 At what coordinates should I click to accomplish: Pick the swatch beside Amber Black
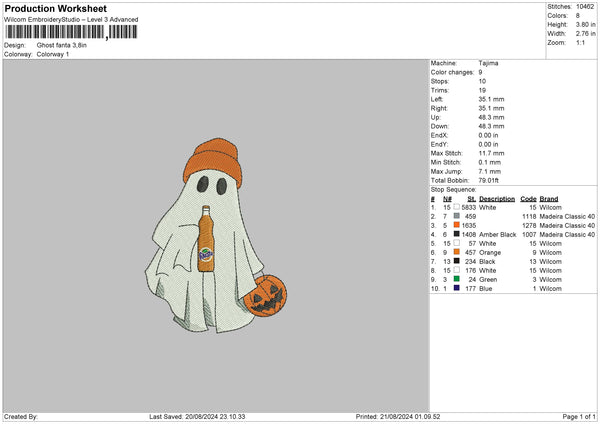pos(457,234)
